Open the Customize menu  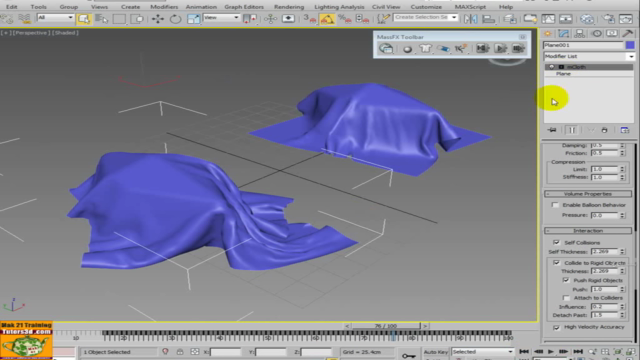[426, 7]
